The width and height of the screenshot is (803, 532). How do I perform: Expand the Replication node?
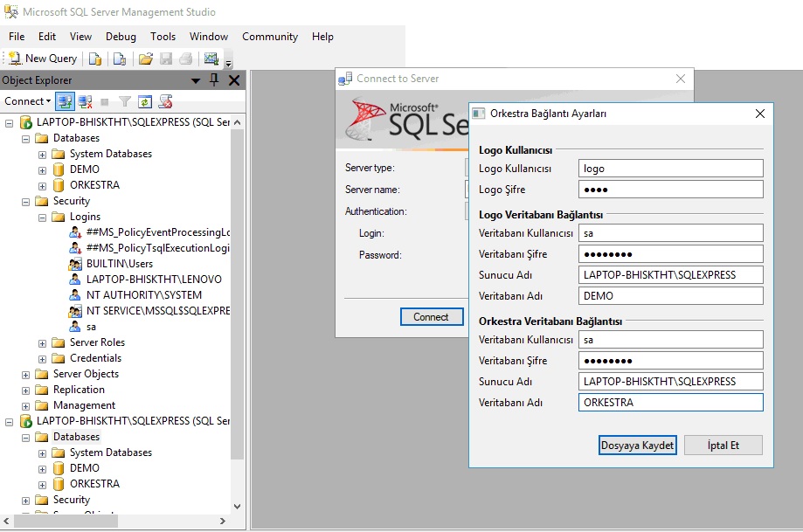[x=25, y=390]
